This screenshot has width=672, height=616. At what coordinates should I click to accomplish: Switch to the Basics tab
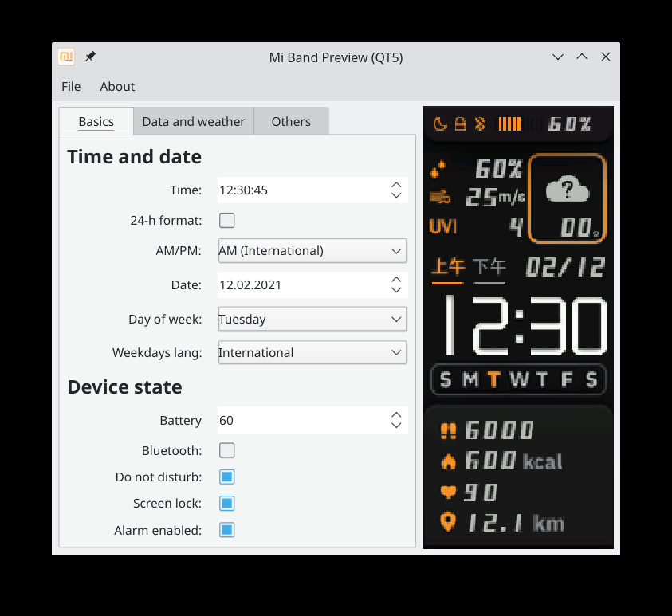[x=96, y=122]
